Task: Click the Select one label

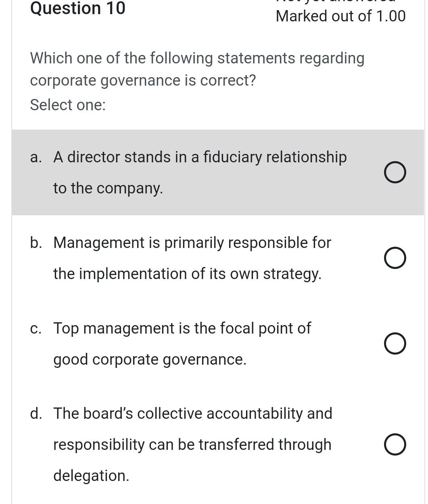Action: pos(67,105)
